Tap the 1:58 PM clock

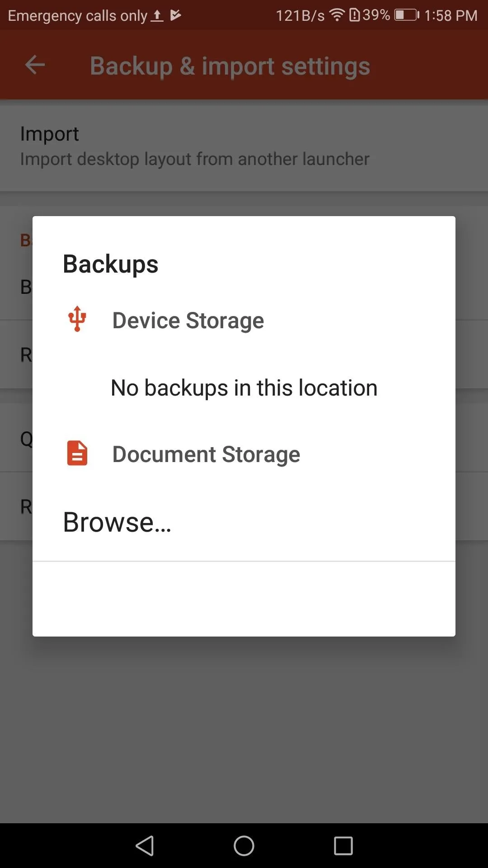[450, 15]
